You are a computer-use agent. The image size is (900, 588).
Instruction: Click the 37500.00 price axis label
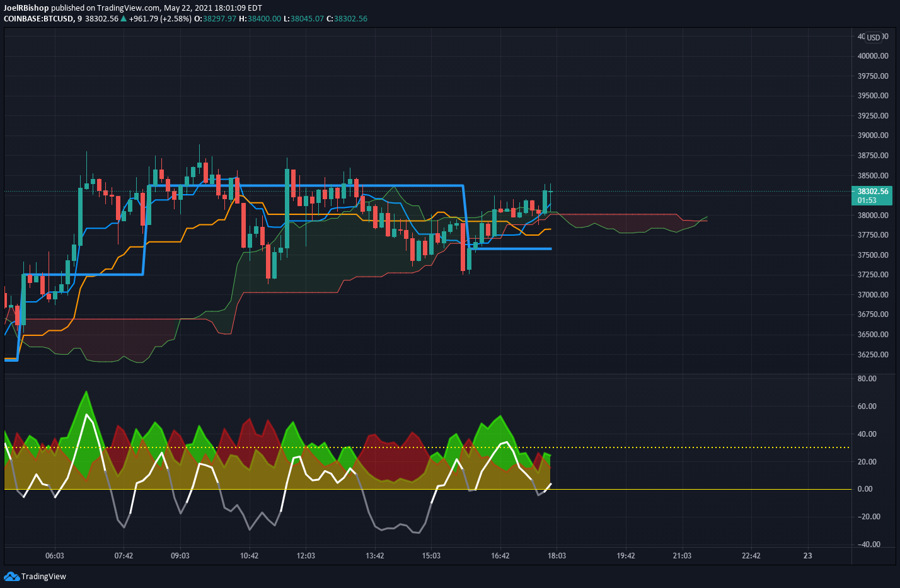(x=873, y=255)
